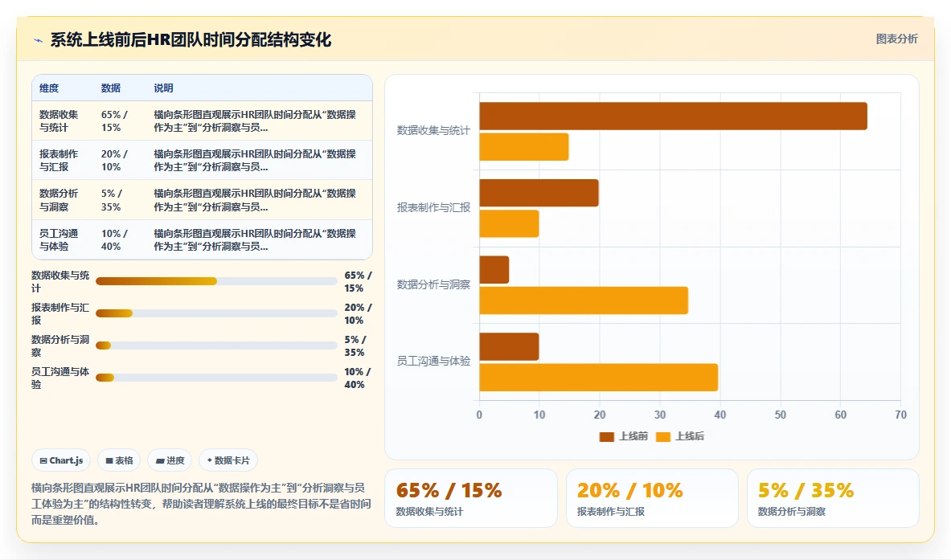The width and height of the screenshot is (951, 560).
Task: Click the 说明 column header
Action: pos(163,88)
